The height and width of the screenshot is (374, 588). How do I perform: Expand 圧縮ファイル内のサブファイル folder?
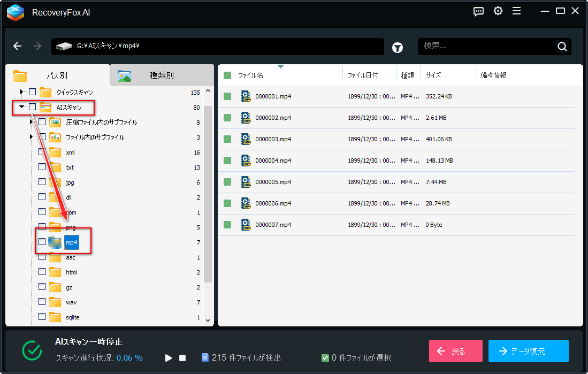pos(31,122)
